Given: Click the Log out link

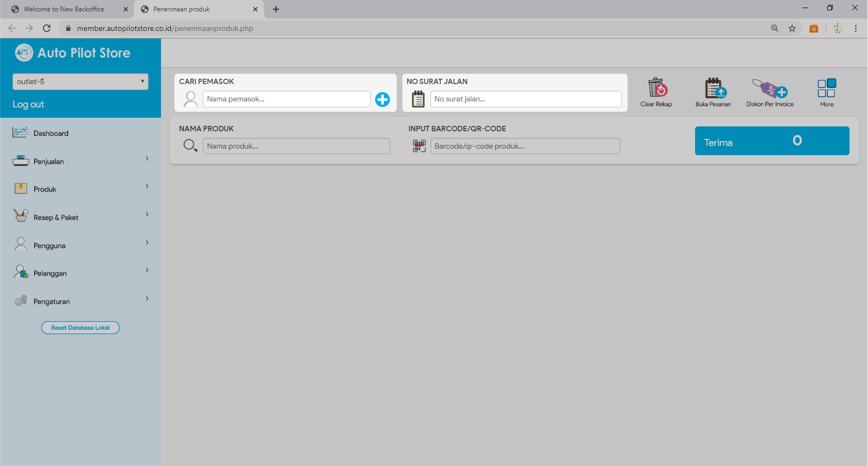Looking at the screenshot, I should [28, 104].
